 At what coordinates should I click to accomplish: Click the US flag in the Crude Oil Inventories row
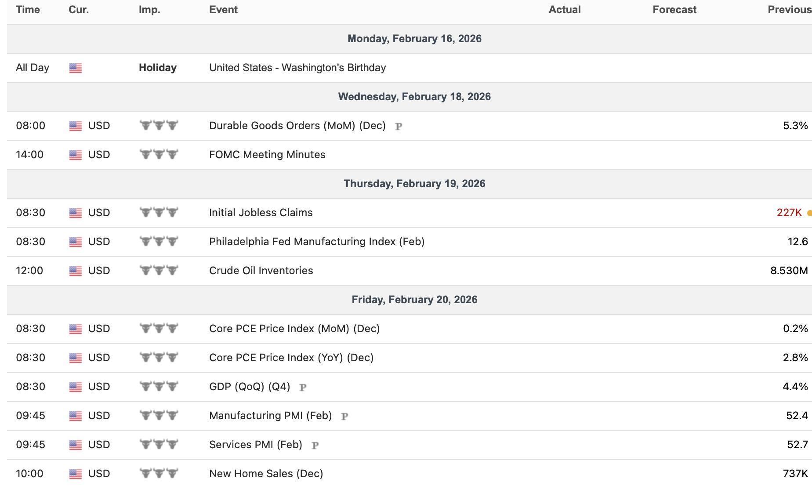pos(76,271)
